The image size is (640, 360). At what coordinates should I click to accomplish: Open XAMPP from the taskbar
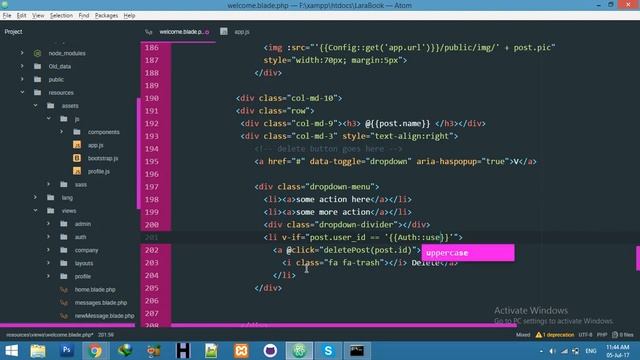(241, 351)
